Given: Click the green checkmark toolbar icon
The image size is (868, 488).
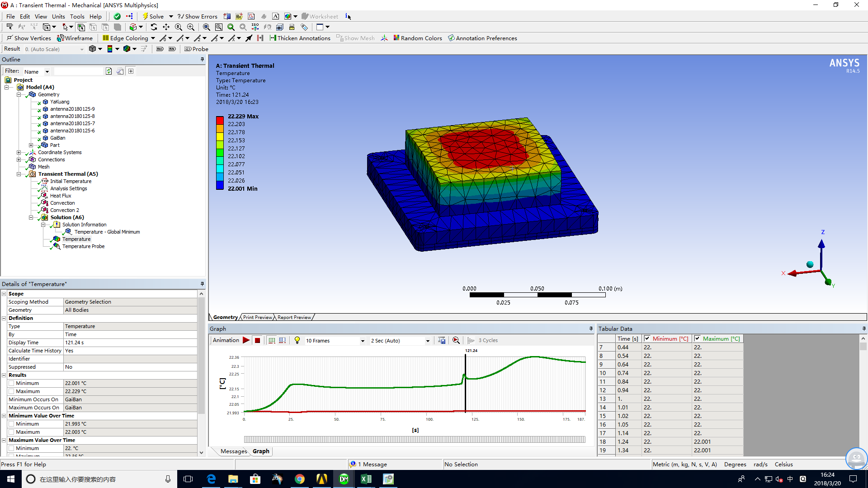Looking at the screenshot, I should (117, 16).
